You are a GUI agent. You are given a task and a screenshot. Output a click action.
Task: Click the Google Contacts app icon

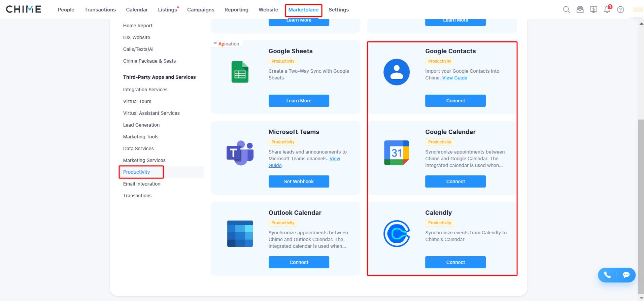tap(397, 72)
